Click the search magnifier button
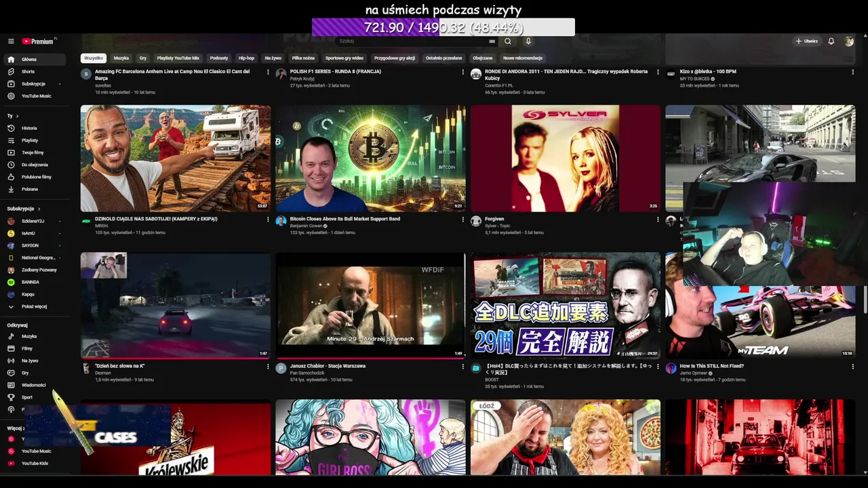The image size is (868, 488). [507, 41]
